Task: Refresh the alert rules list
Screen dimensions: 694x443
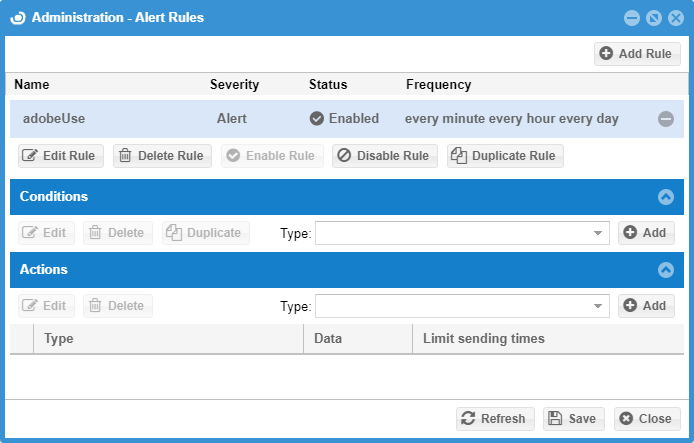Action: tap(492, 419)
